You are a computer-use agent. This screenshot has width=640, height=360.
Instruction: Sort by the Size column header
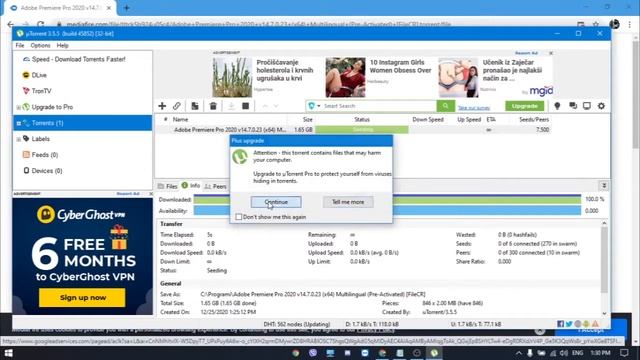(308, 120)
